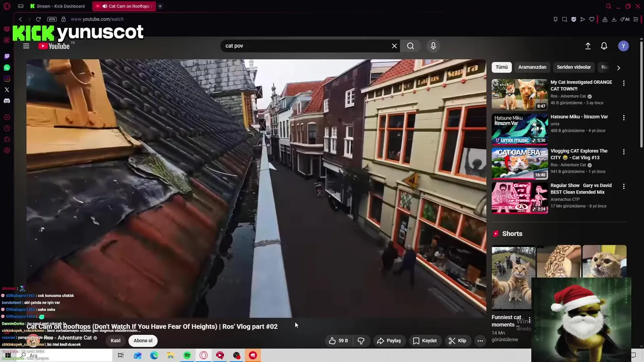The width and height of the screenshot is (644, 362).
Task: Open 'Regular Show Gary vs David' title link
Action: pyautogui.click(x=581, y=189)
